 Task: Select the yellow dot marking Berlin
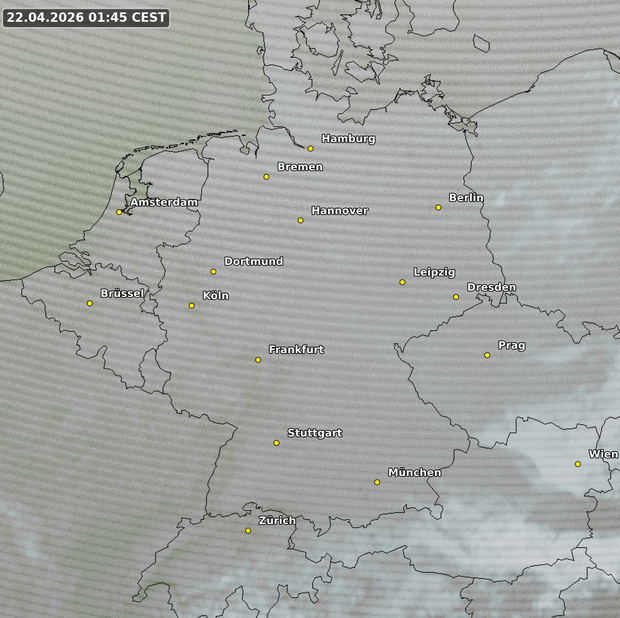point(438,208)
